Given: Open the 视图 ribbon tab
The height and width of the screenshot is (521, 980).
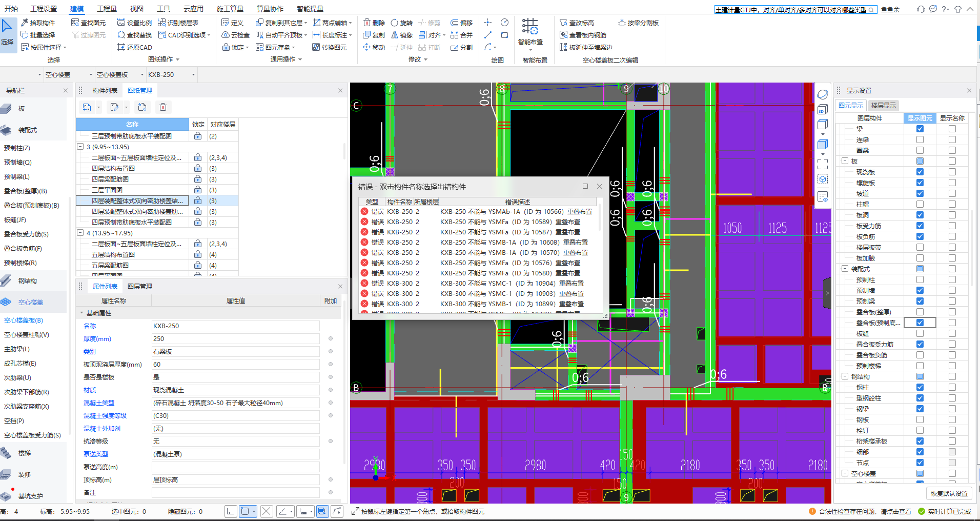Looking at the screenshot, I should pyautogui.click(x=137, y=9).
